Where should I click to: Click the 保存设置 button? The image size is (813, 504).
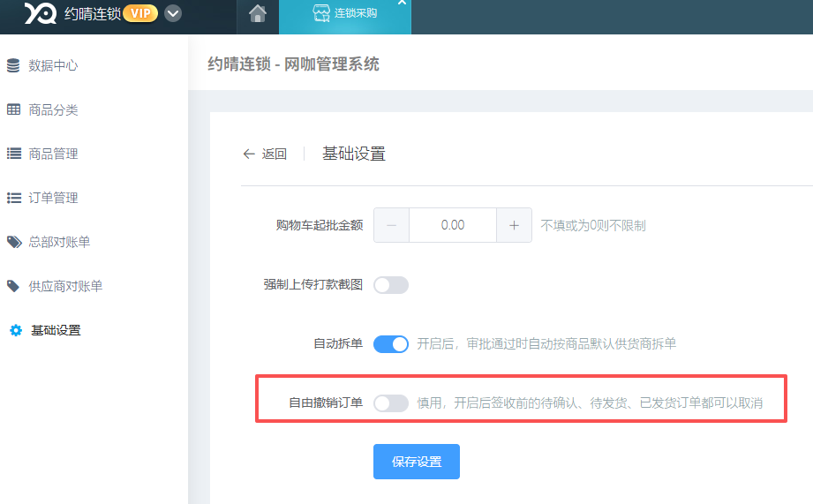pyautogui.click(x=417, y=462)
